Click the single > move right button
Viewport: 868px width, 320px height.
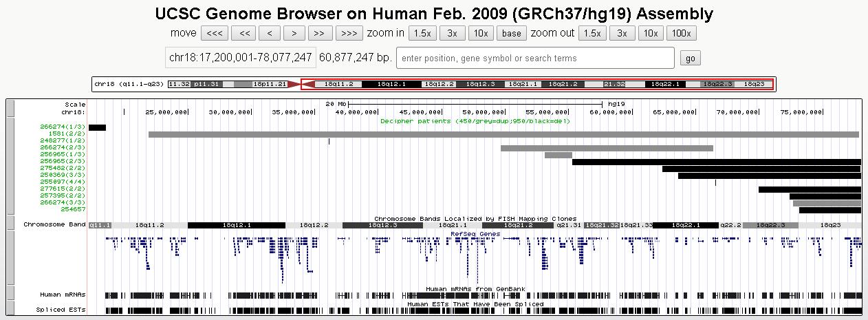[294, 33]
